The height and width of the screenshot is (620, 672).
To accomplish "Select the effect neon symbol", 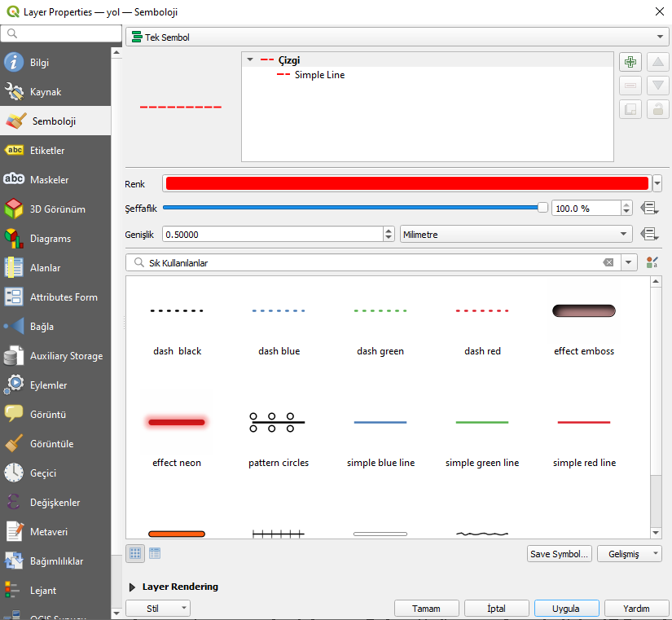I will (x=177, y=440).
